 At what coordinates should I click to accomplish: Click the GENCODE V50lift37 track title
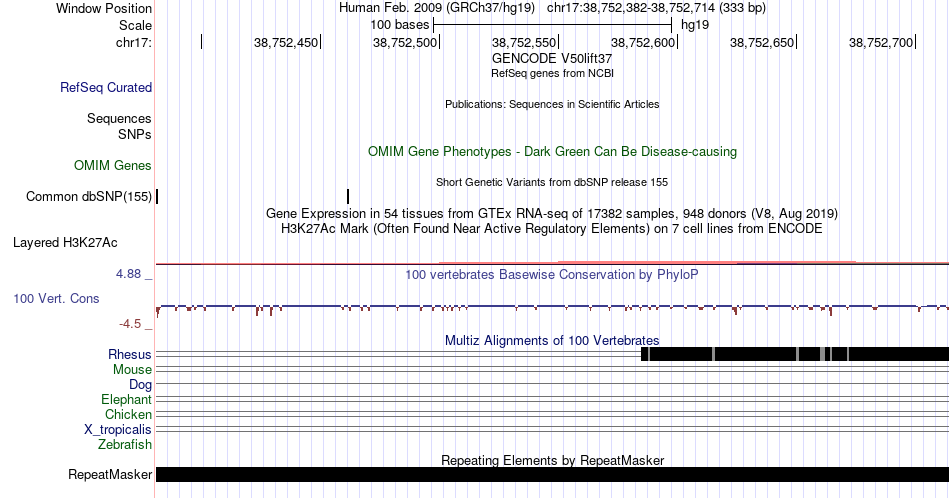[x=552, y=59]
